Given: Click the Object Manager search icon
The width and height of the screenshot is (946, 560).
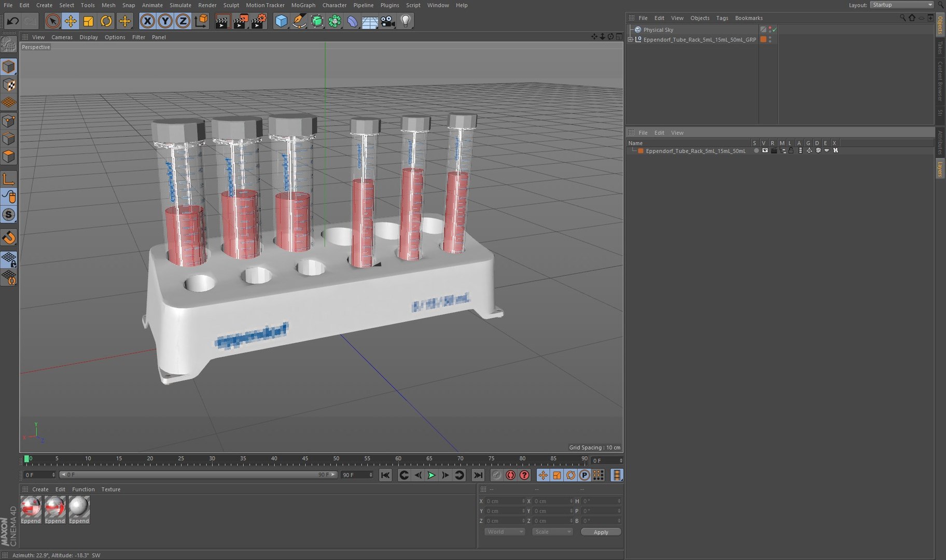Looking at the screenshot, I should point(902,18).
